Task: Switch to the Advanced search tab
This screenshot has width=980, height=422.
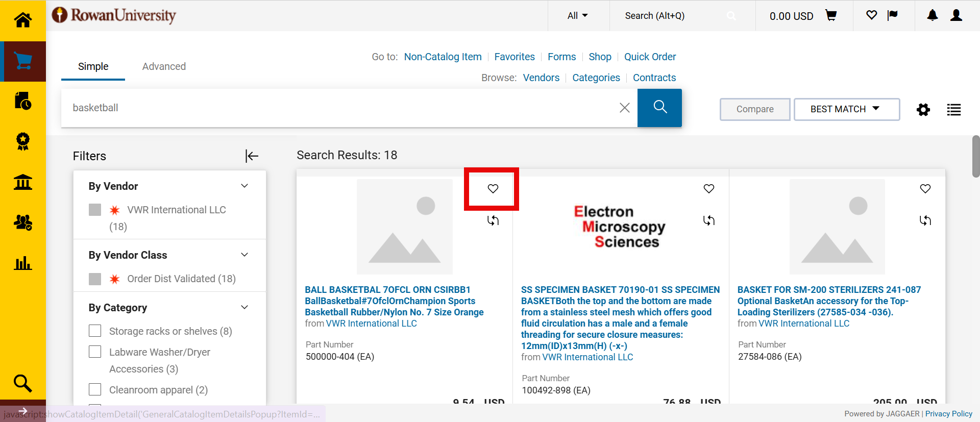Action: (164, 67)
